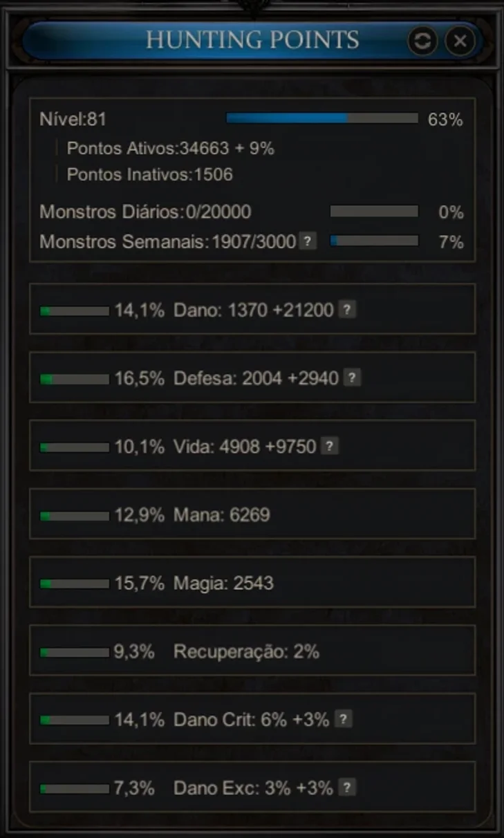504x838 pixels.
Task: Click the Nível:81 label
Action: pos(73,119)
